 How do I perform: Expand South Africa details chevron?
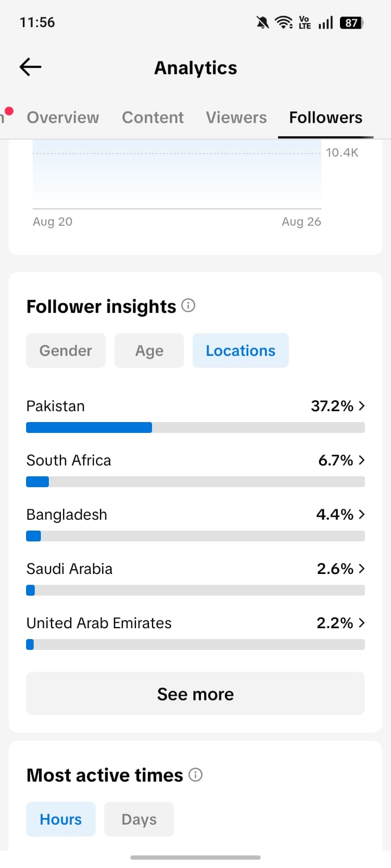(362, 460)
